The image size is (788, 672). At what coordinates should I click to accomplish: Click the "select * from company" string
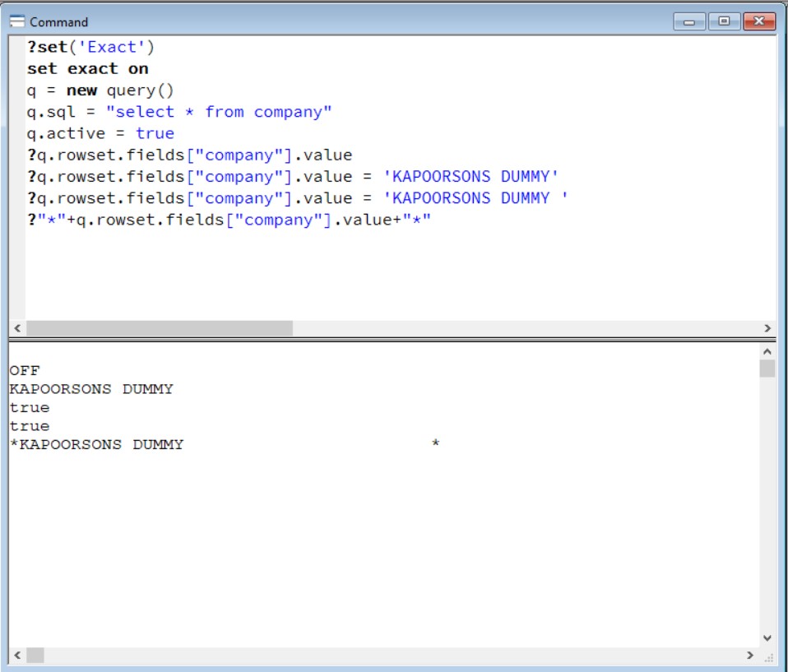tap(219, 112)
